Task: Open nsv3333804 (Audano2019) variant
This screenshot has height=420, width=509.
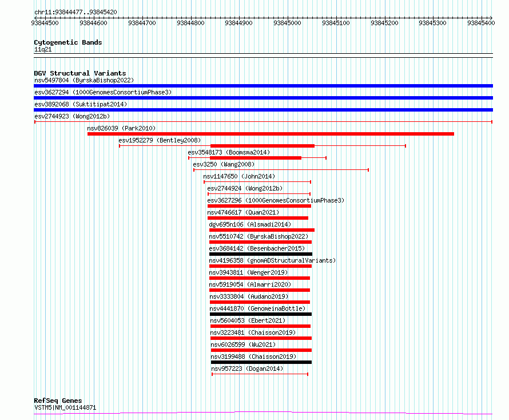Action: 249,296
